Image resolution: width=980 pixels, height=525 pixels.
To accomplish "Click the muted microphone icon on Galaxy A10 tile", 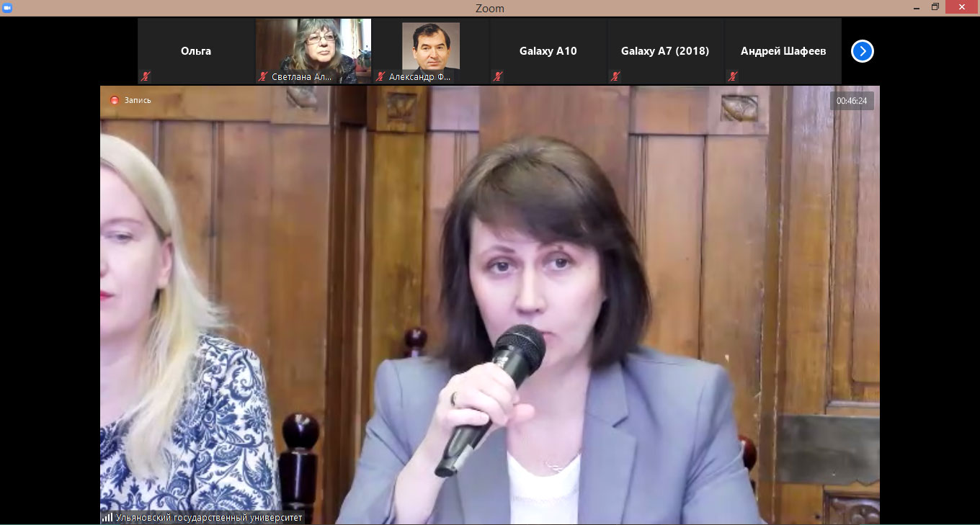I will coord(498,76).
